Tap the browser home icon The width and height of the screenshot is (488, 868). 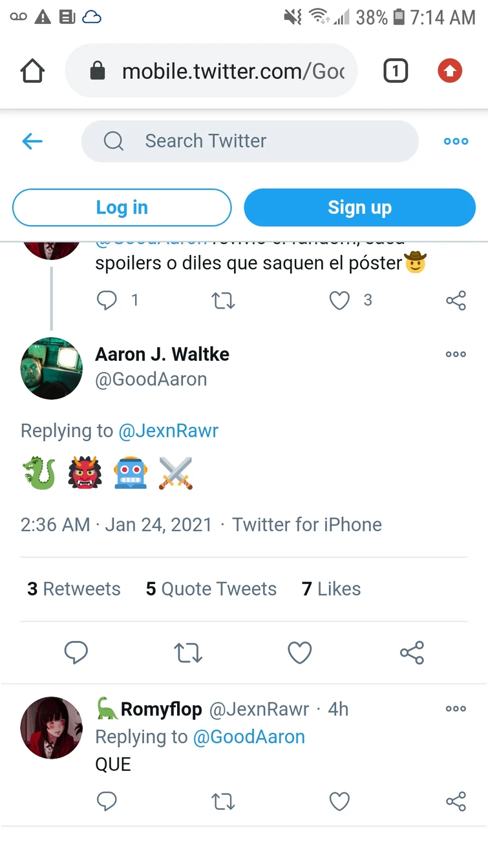point(32,71)
